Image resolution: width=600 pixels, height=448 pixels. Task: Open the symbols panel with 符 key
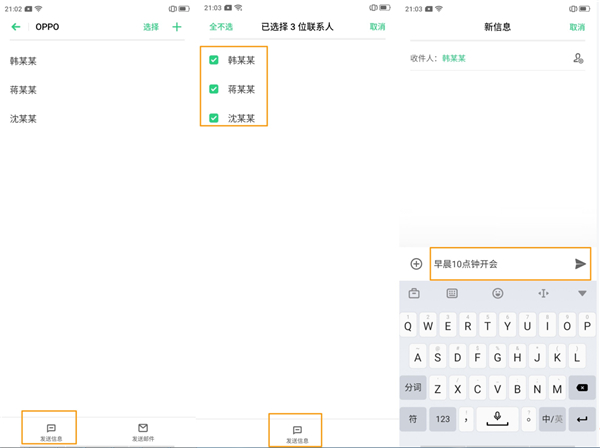[413, 417]
